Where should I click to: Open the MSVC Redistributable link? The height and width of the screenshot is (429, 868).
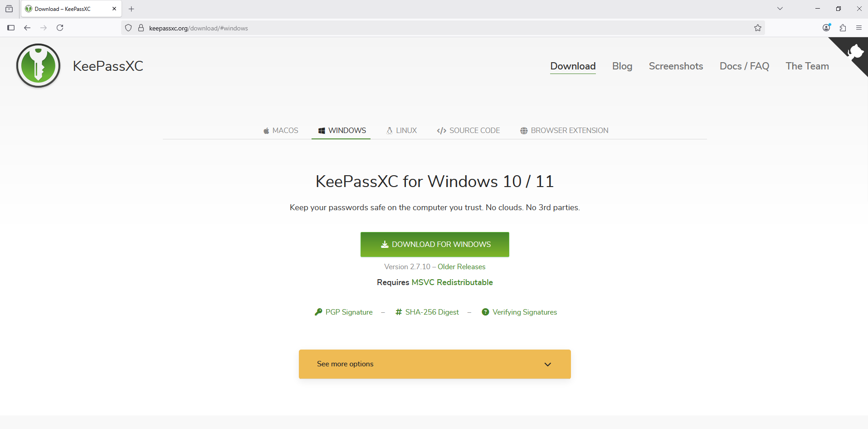click(x=452, y=282)
